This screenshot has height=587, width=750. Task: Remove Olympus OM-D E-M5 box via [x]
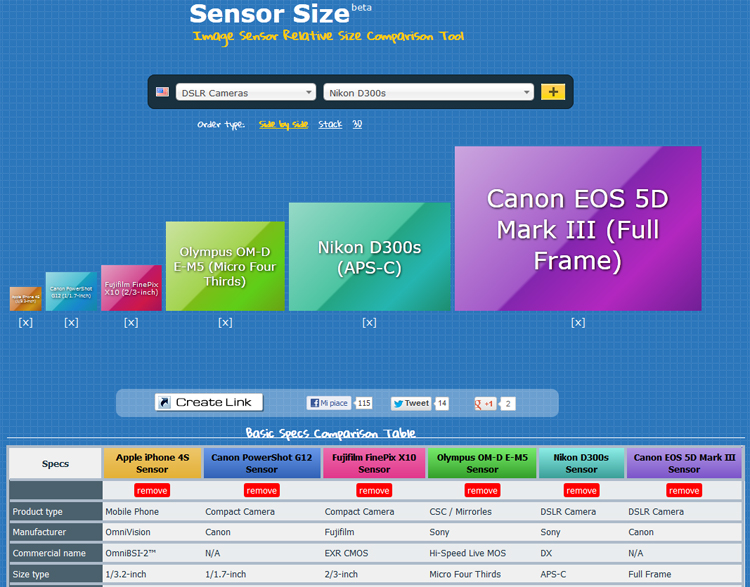225,322
